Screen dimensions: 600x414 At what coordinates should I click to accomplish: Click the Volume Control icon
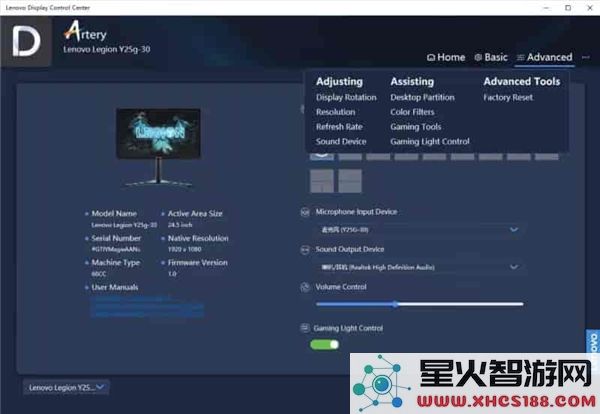click(x=305, y=287)
